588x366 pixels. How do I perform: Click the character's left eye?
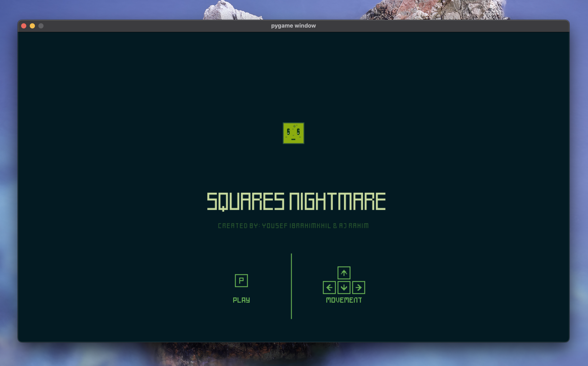288,131
